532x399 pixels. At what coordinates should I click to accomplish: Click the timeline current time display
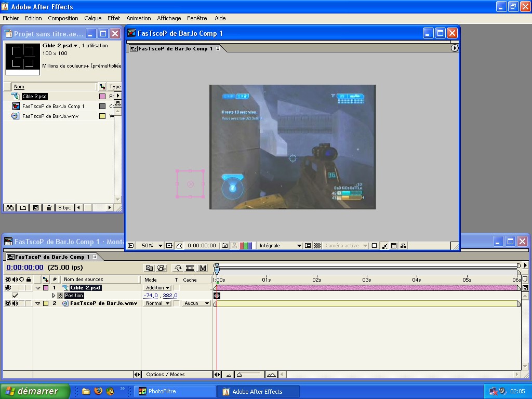pos(25,268)
